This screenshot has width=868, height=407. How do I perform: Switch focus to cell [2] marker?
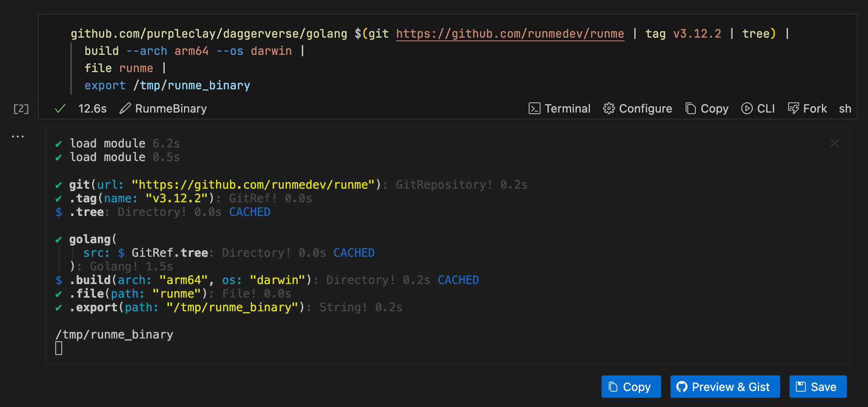coord(20,109)
